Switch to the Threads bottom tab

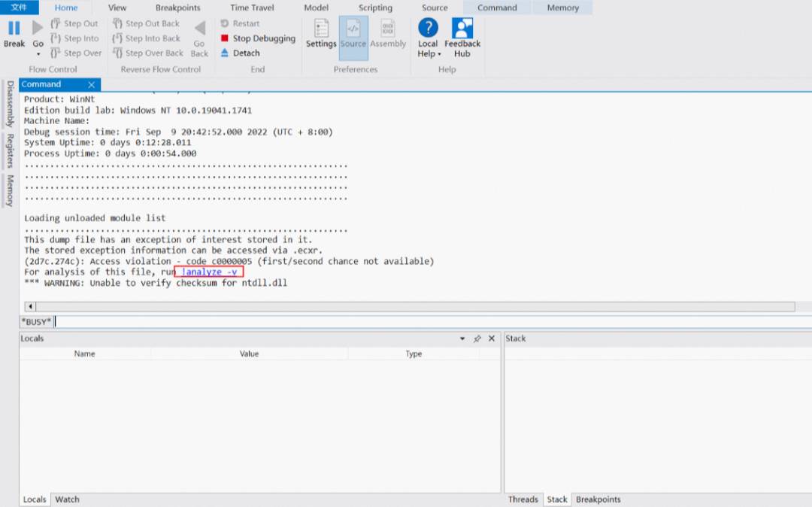523,499
